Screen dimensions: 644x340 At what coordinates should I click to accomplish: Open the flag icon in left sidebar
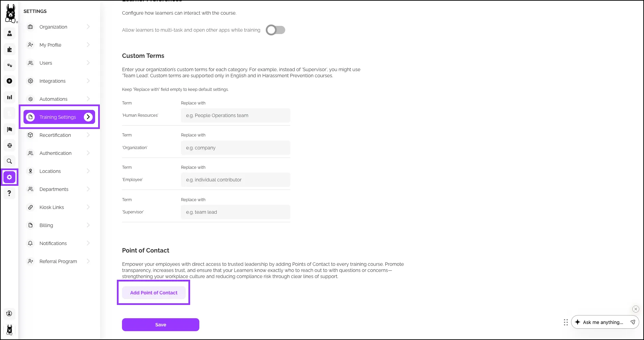pyautogui.click(x=10, y=129)
